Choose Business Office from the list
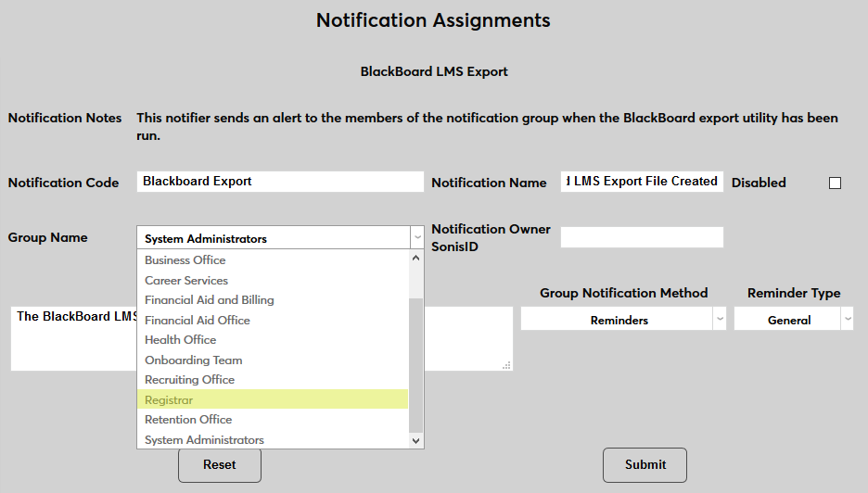This screenshot has width=868, height=493. coord(273,260)
